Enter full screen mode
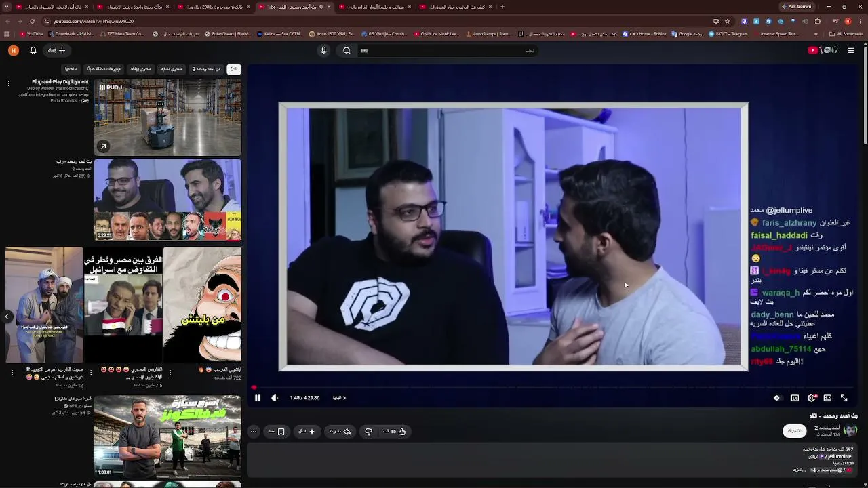 (x=844, y=398)
